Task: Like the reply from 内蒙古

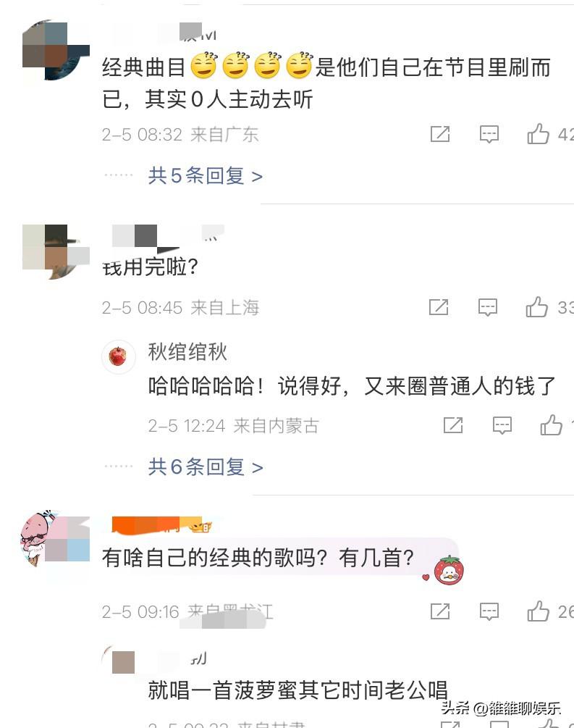Action: pyautogui.click(x=552, y=424)
